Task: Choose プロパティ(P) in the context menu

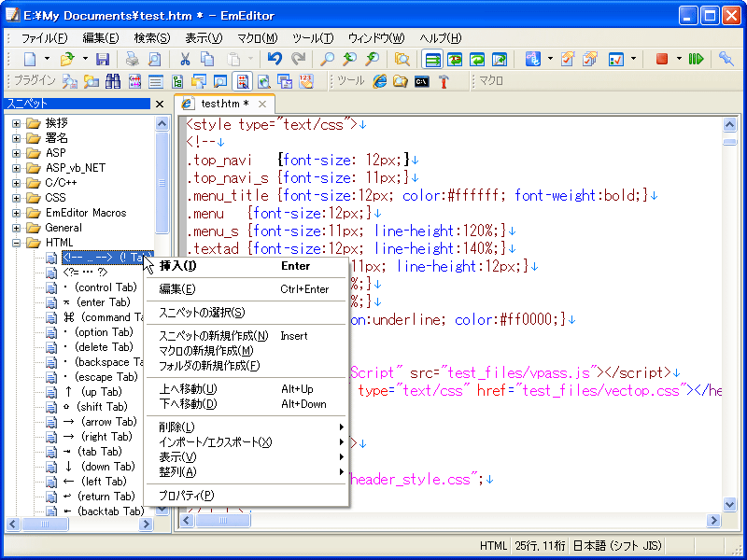Action: 247,496
